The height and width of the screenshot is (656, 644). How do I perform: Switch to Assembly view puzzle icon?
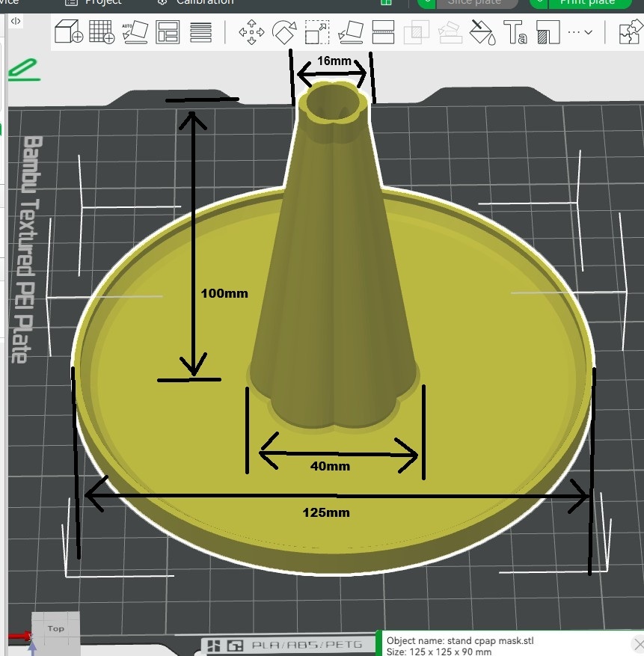629,32
